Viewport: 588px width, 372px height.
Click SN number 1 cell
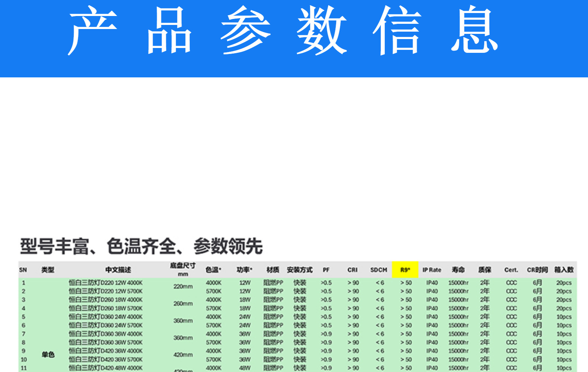(23, 283)
